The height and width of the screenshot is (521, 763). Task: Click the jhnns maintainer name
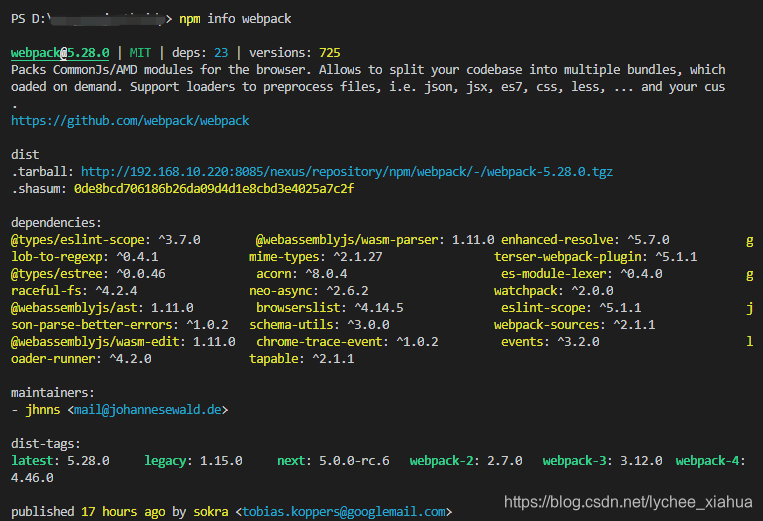click(43, 410)
